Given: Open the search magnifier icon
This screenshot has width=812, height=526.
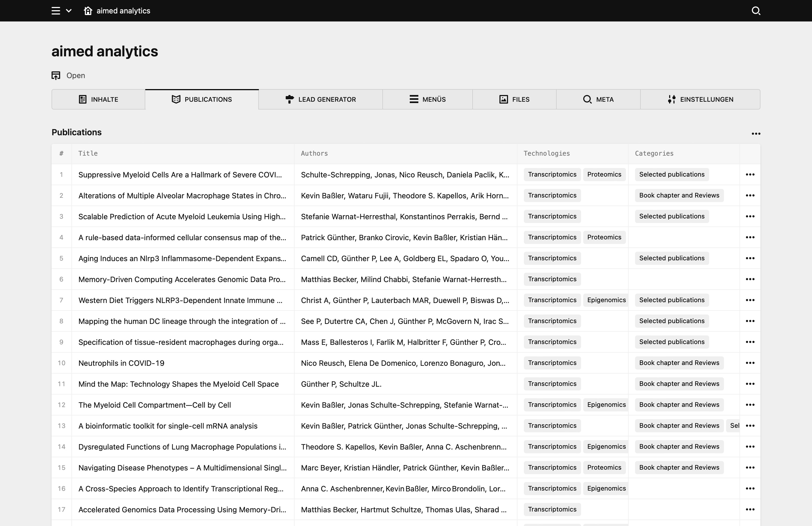Looking at the screenshot, I should [x=756, y=11].
